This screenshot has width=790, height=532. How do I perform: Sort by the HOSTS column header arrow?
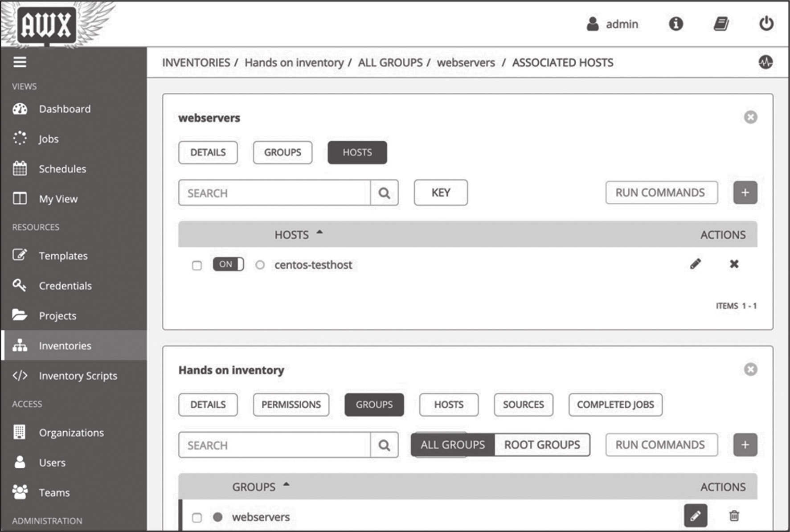click(x=319, y=233)
